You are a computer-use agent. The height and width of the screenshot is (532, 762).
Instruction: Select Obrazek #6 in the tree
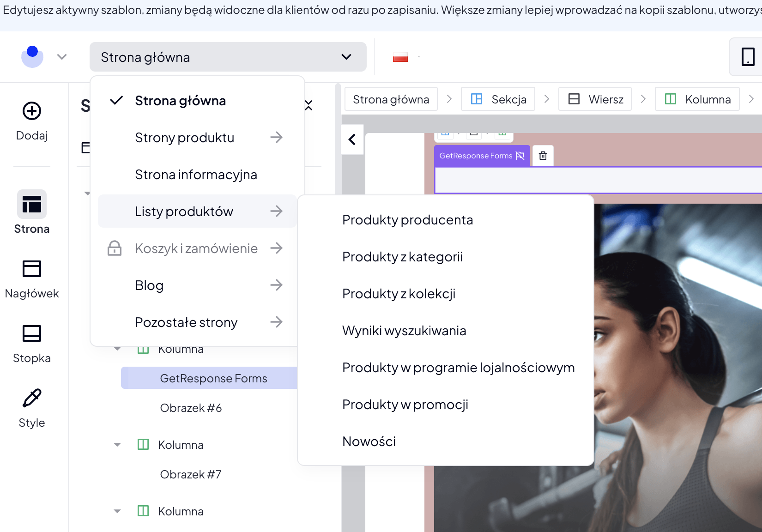click(x=191, y=408)
